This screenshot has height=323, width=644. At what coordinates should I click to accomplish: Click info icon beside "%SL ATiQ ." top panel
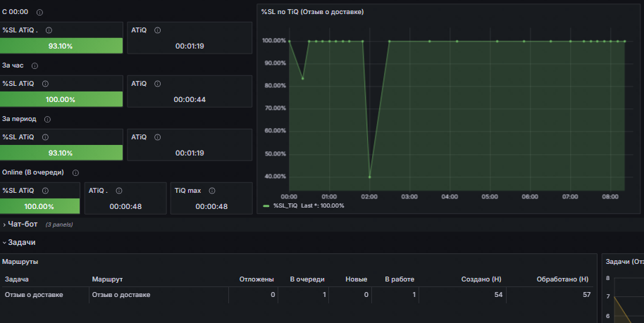[49, 30]
